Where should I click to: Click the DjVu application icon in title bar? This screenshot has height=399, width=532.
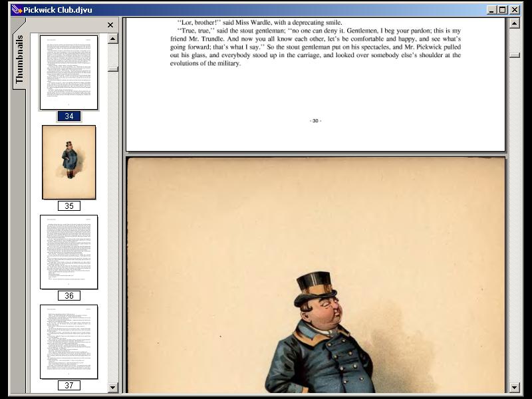click(x=16, y=9)
